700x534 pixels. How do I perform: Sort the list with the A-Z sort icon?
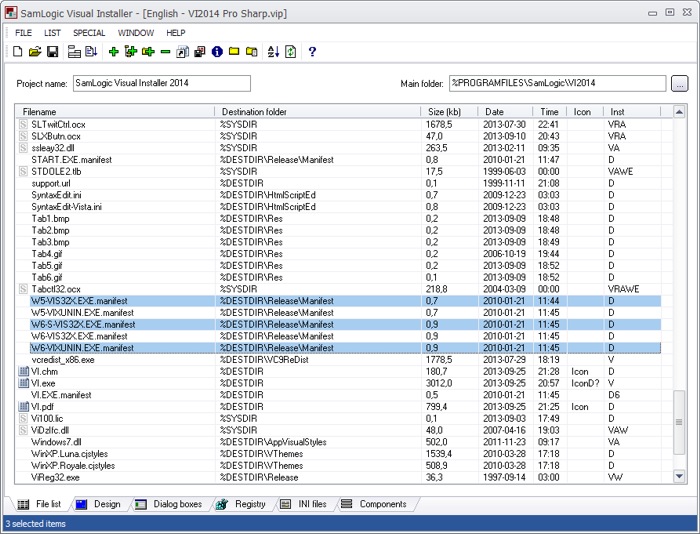[273, 52]
